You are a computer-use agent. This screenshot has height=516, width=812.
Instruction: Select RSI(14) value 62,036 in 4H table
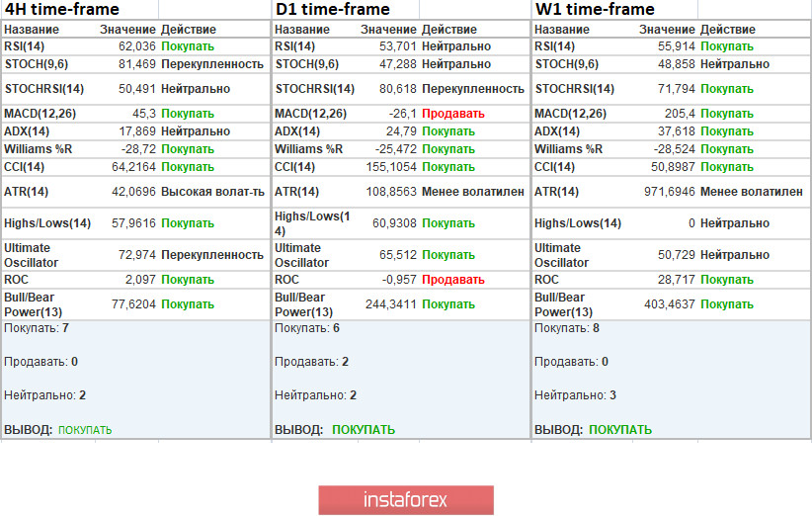(x=136, y=46)
